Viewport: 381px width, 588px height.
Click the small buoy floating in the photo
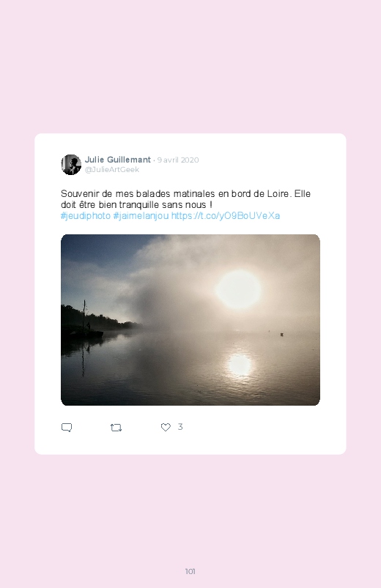pos(281,334)
